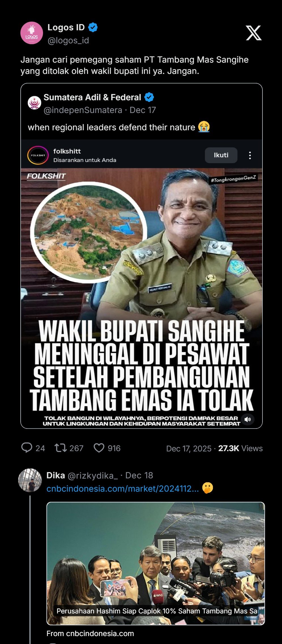Open folkshitt three-dot options menu

coord(250,155)
